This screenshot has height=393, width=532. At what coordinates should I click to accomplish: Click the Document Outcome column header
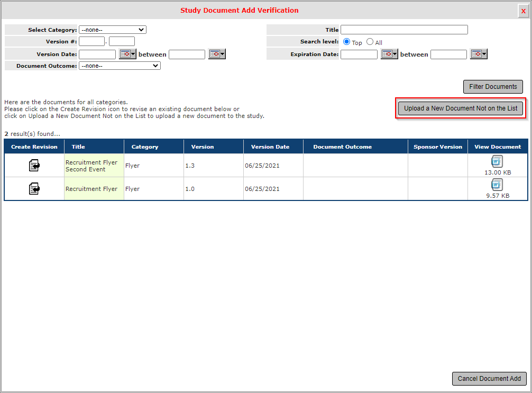coord(355,147)
